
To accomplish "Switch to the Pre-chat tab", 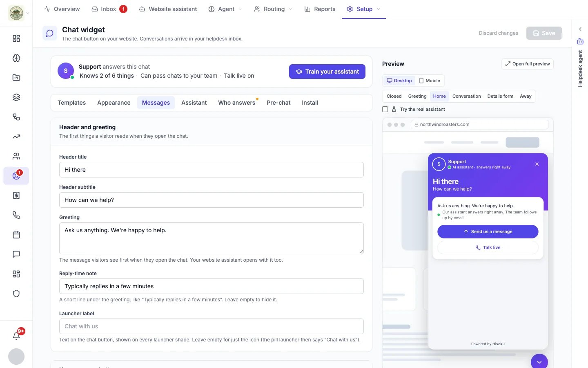I will pyautogui.click(x=278, y=103).
